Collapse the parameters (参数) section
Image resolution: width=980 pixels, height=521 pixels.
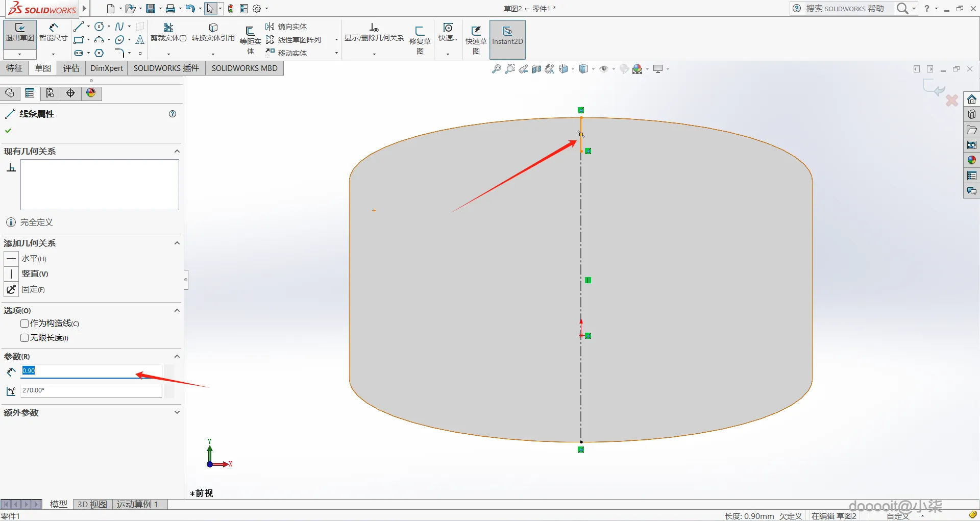pyautogui.click(x=177, y=356)
